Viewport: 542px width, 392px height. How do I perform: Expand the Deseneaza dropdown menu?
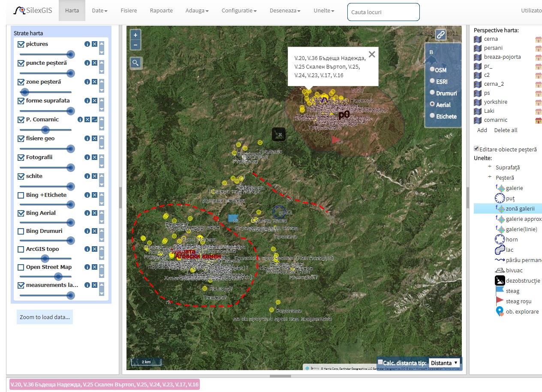(x=285, y=11)
